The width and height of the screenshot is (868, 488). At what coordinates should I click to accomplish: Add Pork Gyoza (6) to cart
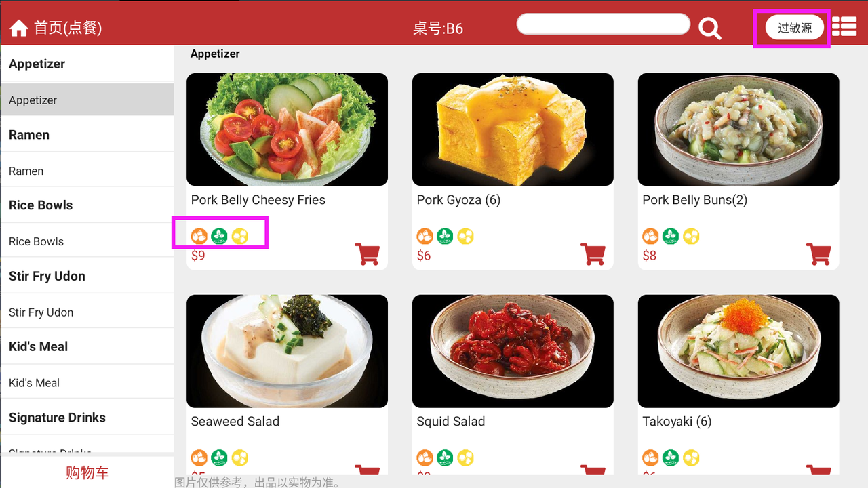tap(593, 254)
